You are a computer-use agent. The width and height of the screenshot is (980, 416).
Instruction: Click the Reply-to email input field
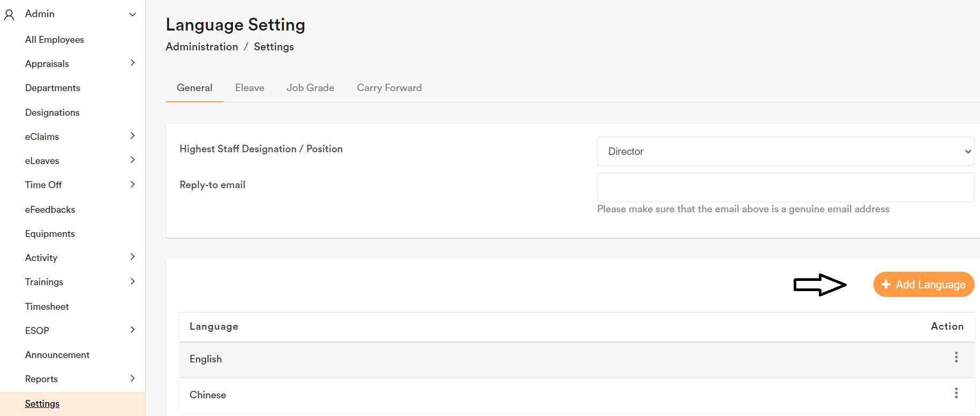[x=785, y=188]
